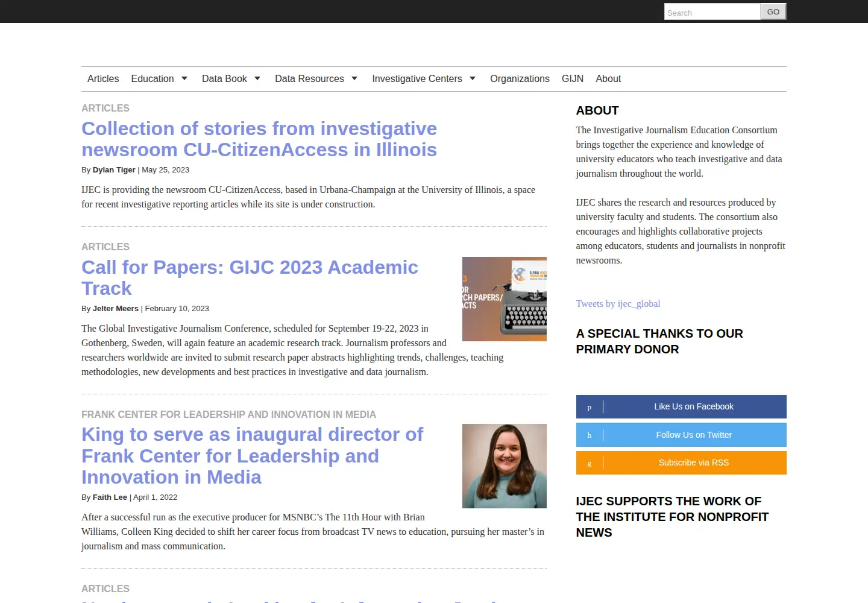Click the GO search button
The width and height of the screenshot is (868, 603).
point(773,11)
